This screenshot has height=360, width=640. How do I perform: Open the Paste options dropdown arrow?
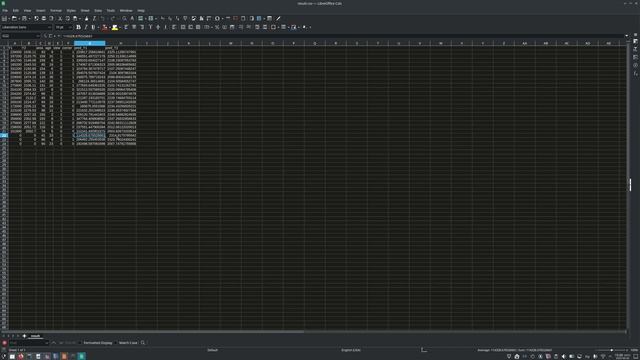[x=79, y=18]
